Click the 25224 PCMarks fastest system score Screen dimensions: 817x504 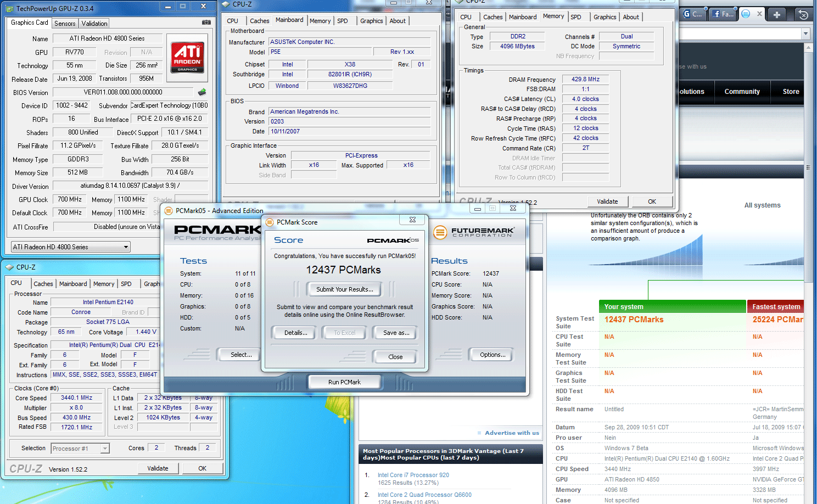(777, 320)
